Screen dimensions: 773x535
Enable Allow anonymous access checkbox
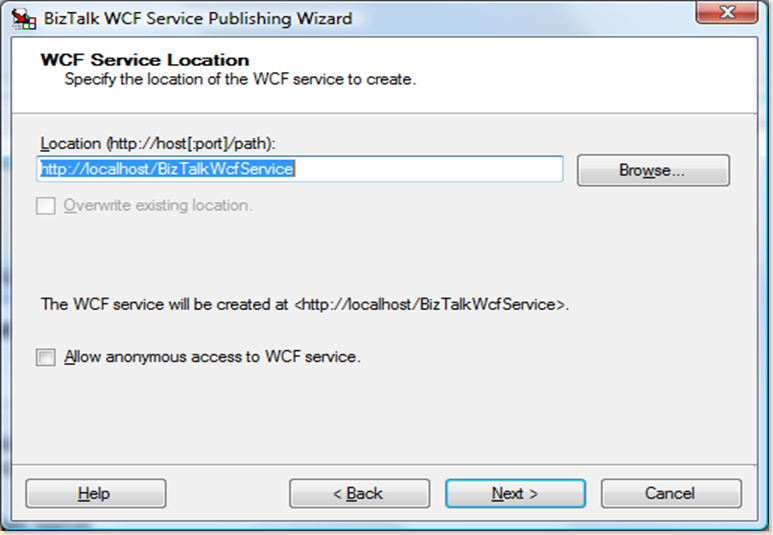(x=46, y=357)
